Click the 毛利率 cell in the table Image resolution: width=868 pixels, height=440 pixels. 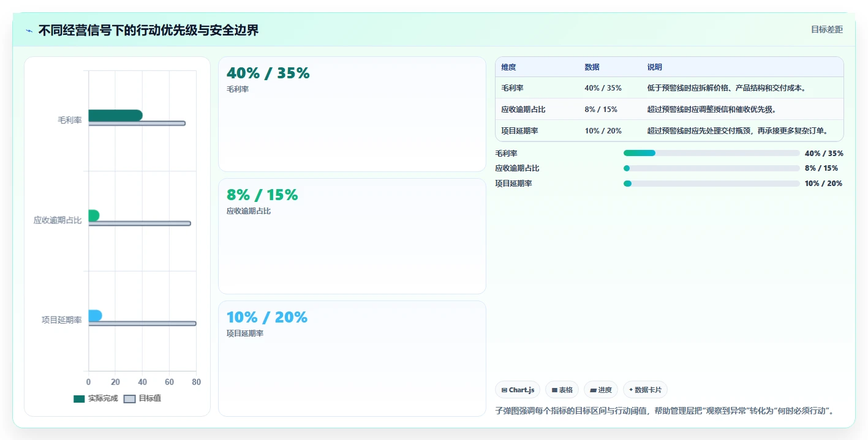coord(512,88)
